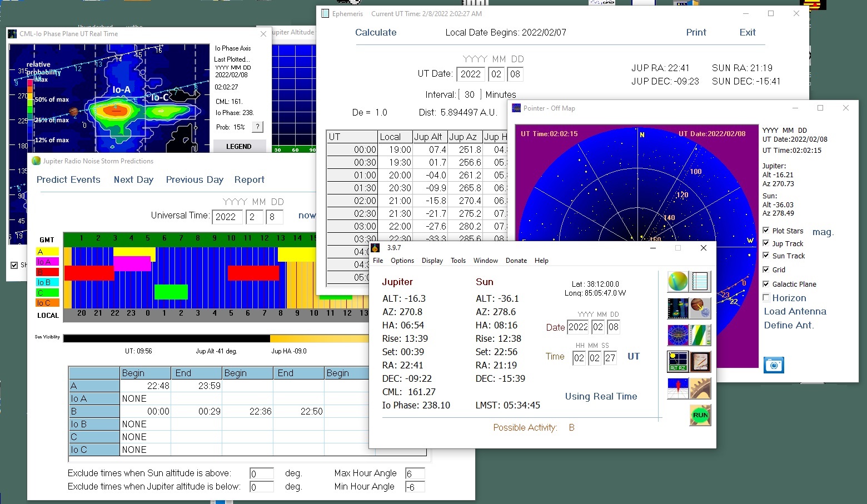Click Define Ant. in the Pointer window
The height and width of the screenshot is (504, 867).
coord(789,325)
